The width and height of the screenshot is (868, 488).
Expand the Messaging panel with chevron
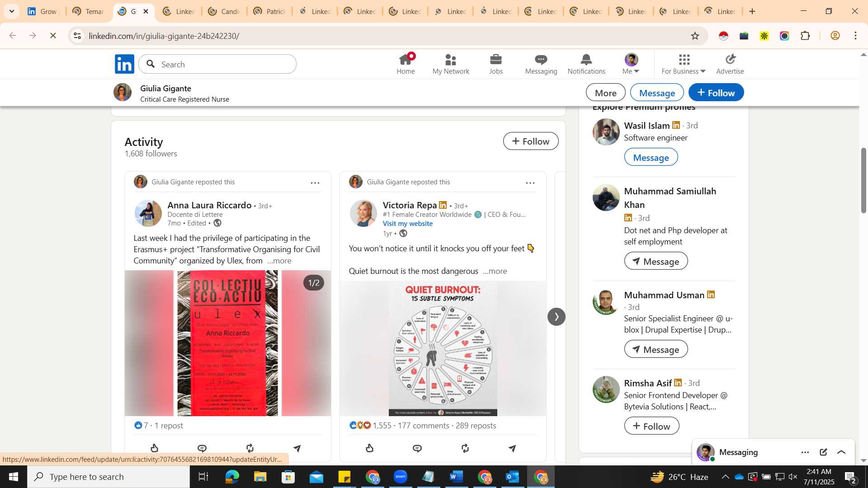pyautogui.click(x=841, y=452)
